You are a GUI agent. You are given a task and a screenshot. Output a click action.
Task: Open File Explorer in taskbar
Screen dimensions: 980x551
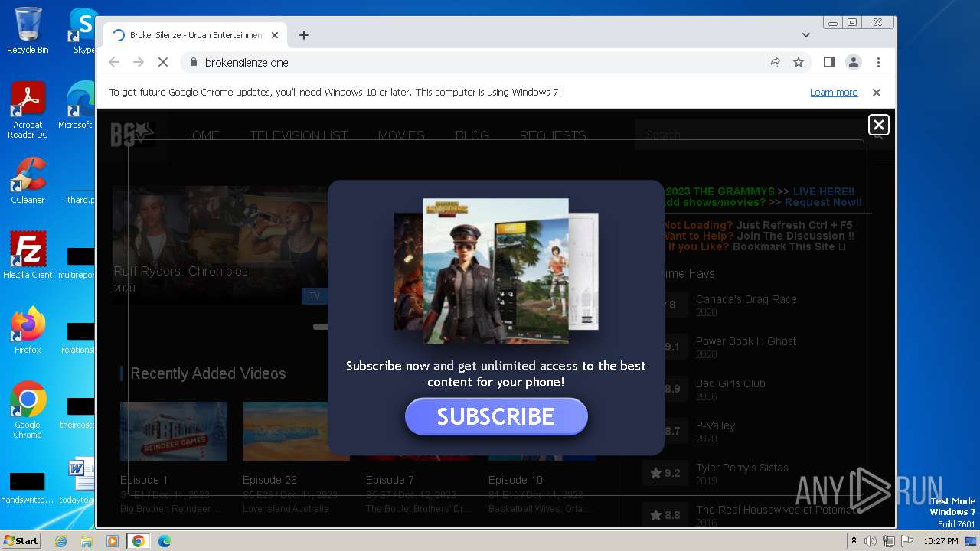point(87,541)
